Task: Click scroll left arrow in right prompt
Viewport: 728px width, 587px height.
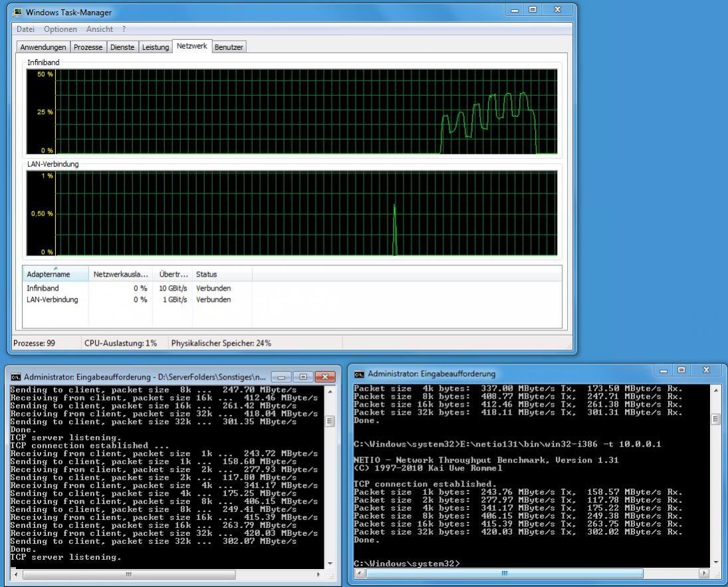Action: [360, 574]
